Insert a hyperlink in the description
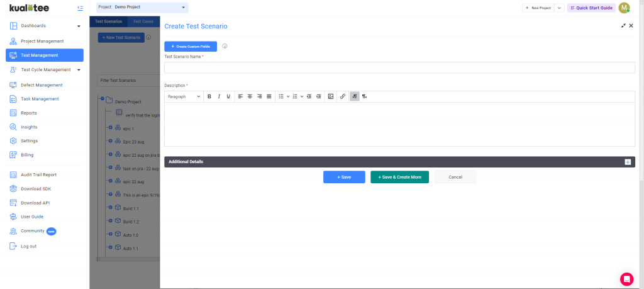This screenshot has height=289, width=644. pos(343,96)
